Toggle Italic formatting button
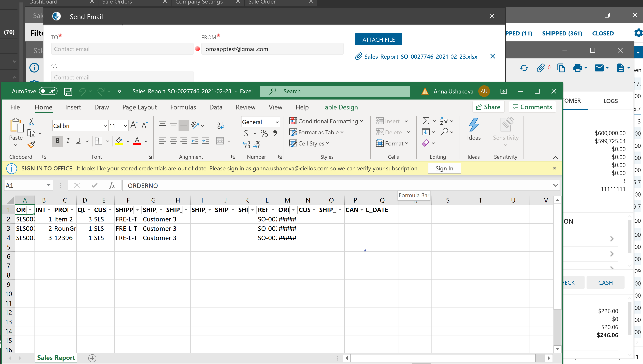The image size is (643, 364). 68,141
